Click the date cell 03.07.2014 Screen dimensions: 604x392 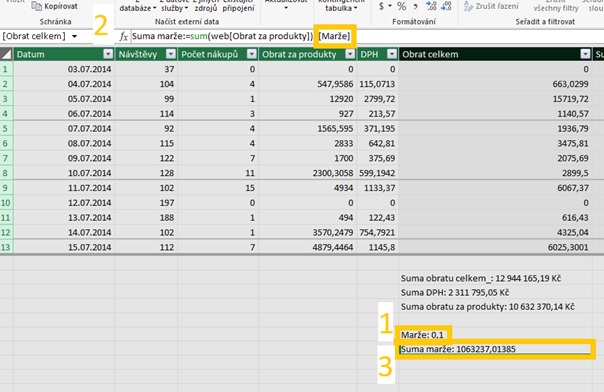(64, 69)
